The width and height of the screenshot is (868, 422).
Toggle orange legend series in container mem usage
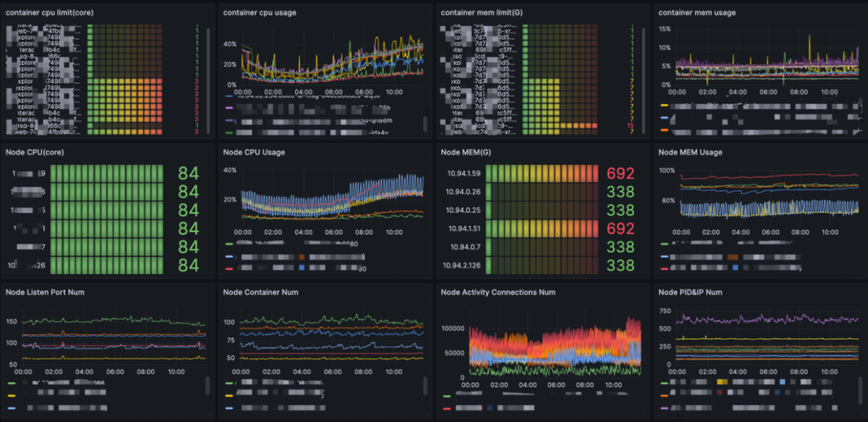tap(665, 131)
